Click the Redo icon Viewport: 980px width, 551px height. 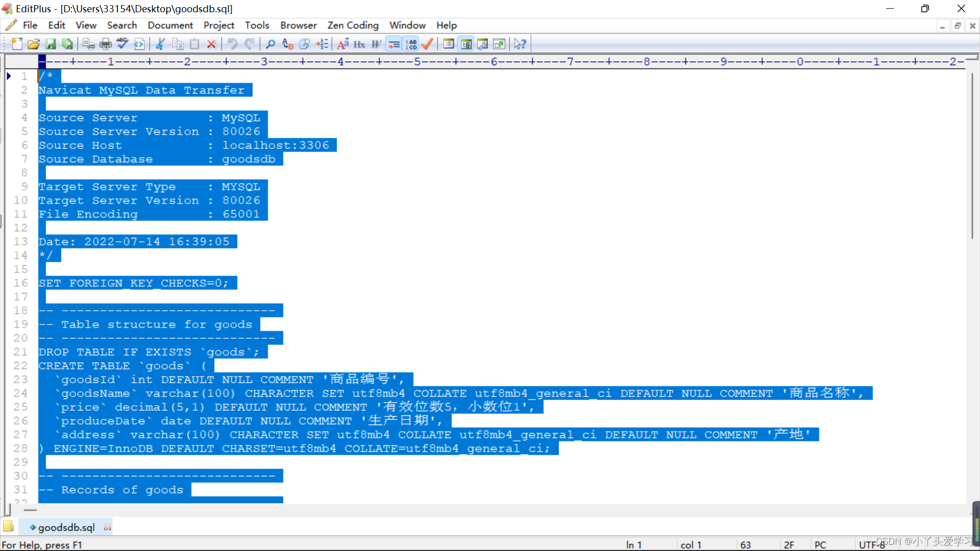pyautogui.click(x=249, y=44)
